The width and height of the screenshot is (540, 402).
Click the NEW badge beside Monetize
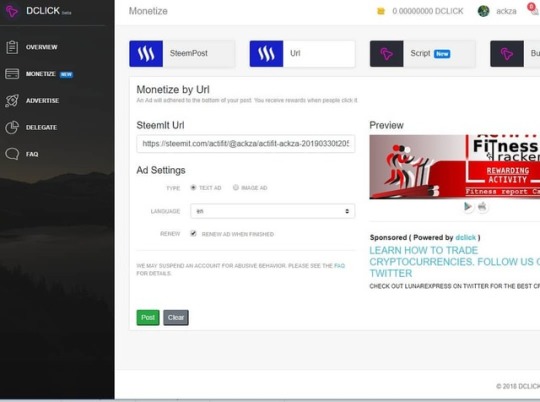pos(66,74)
